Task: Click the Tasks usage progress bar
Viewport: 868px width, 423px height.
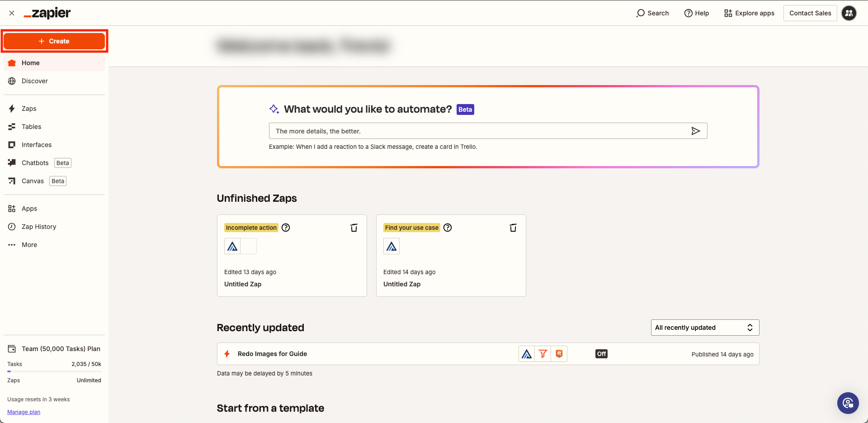Action: 54,371
